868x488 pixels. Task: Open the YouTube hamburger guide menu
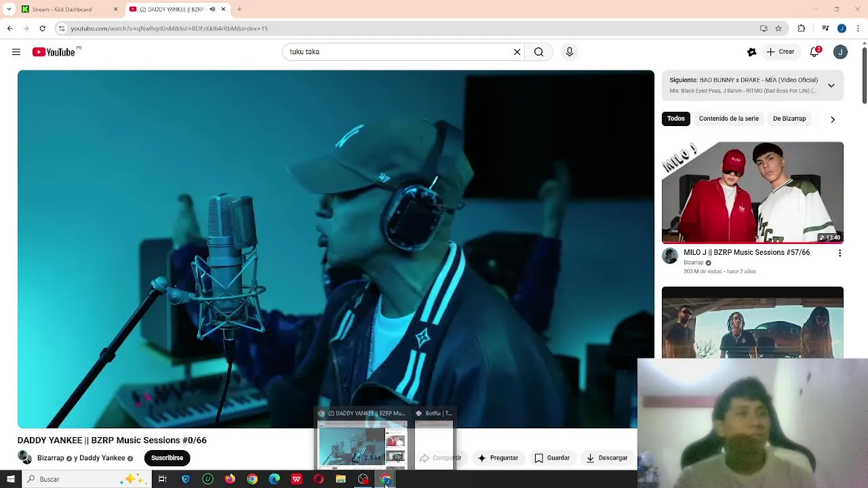(16, 52)
